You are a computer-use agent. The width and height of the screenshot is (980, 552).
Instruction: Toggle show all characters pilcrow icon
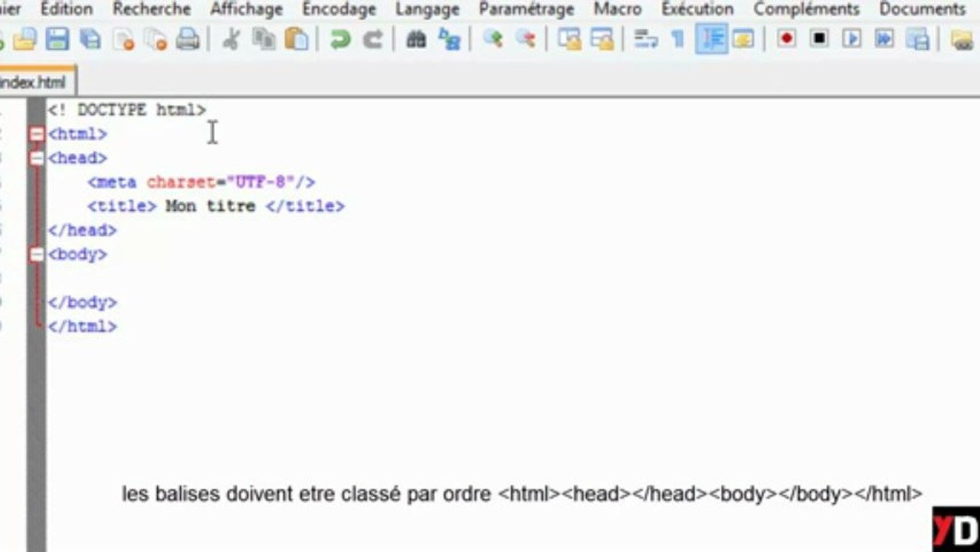point(677,38)
